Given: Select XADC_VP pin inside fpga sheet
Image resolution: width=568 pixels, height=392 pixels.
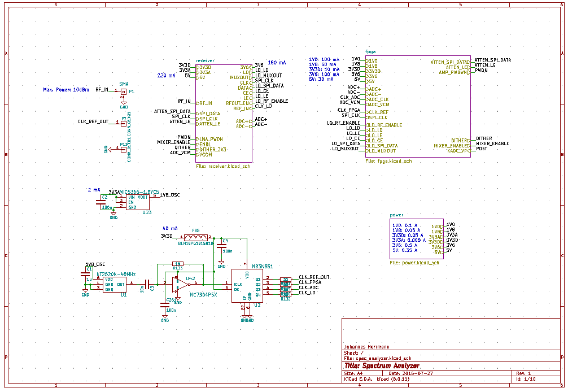Looking at the screenshot, I should [457, 151].
